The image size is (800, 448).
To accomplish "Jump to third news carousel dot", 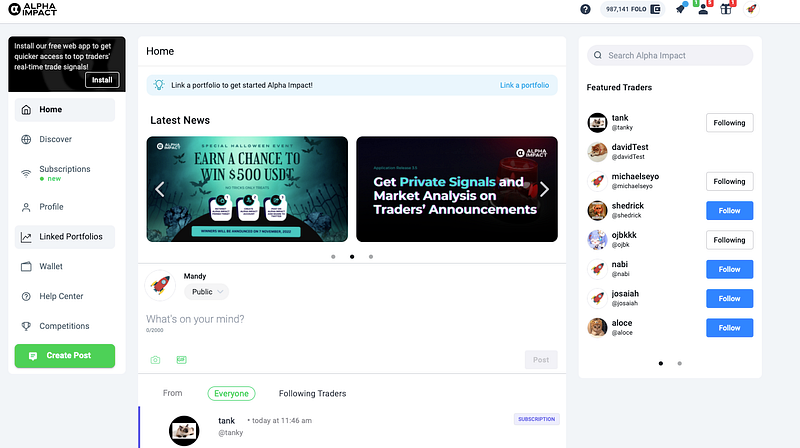I will click(x=371, y=257).
